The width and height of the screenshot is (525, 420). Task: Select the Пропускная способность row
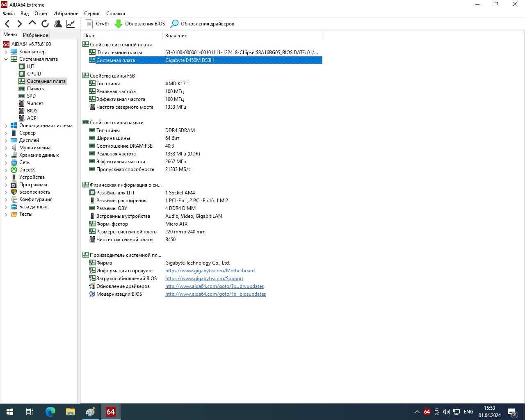202,169
